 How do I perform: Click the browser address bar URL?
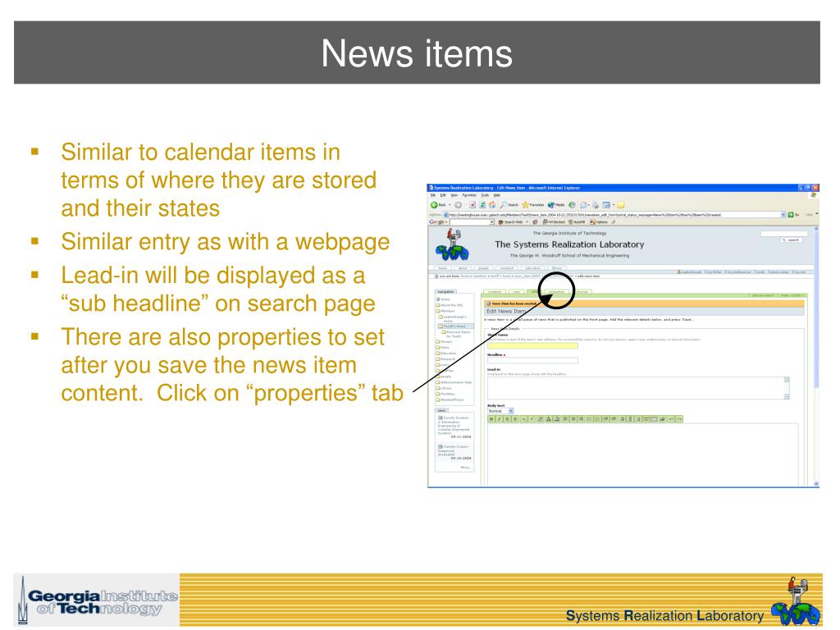pos(611,215)
